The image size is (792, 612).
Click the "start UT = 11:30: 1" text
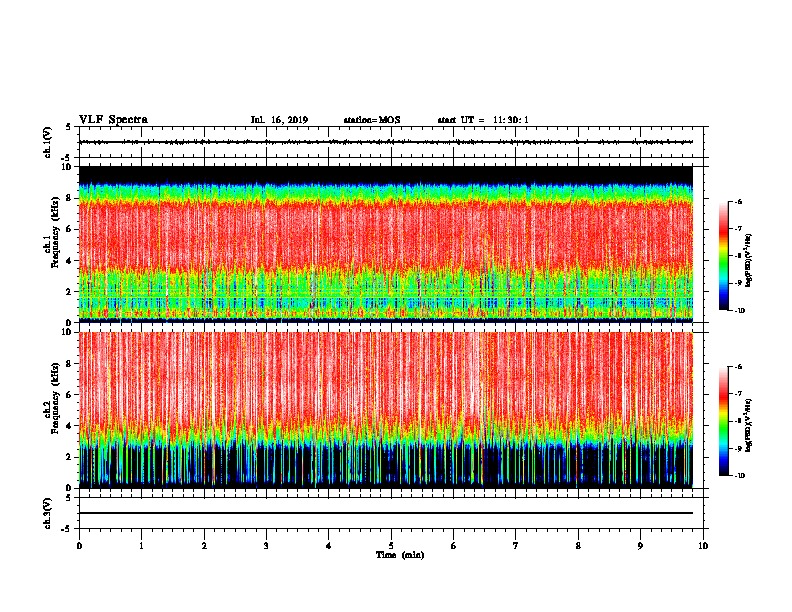483,120
